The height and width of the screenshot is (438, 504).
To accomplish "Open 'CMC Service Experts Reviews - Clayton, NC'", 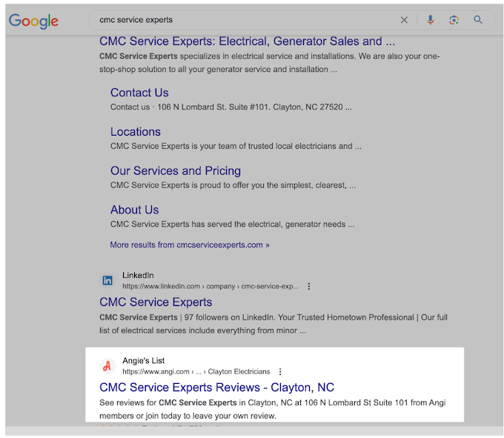I will [216, 388].
